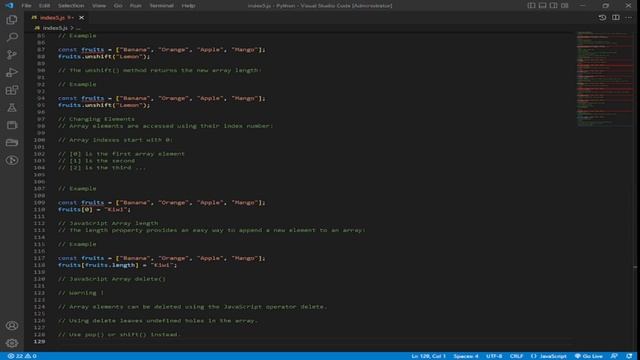Click comment '// JavaScript Array length'

pyautogui.click(x=108, y=223)
